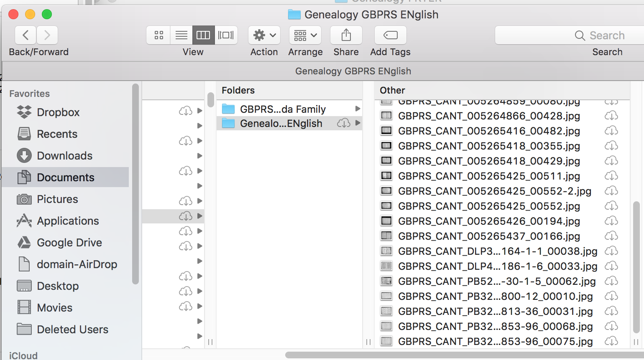Expand the GBPRS...da Family folder

(x=358, y=109)
